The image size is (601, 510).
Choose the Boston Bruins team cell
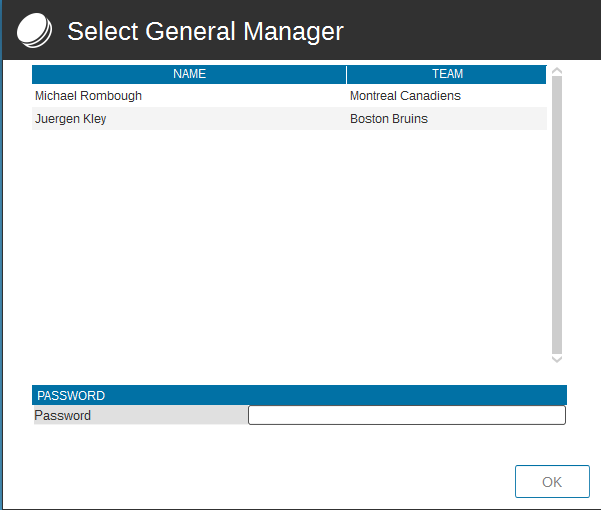click(x=389, y=119)
